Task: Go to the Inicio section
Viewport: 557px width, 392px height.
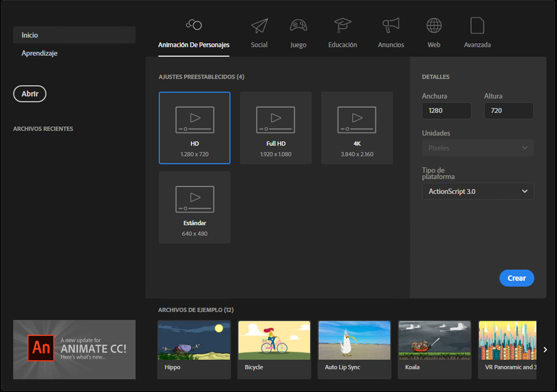Action: [x=74, y=35]
